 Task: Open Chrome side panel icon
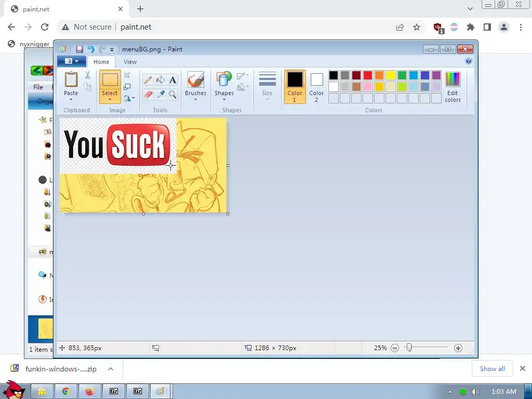point(487,27)
